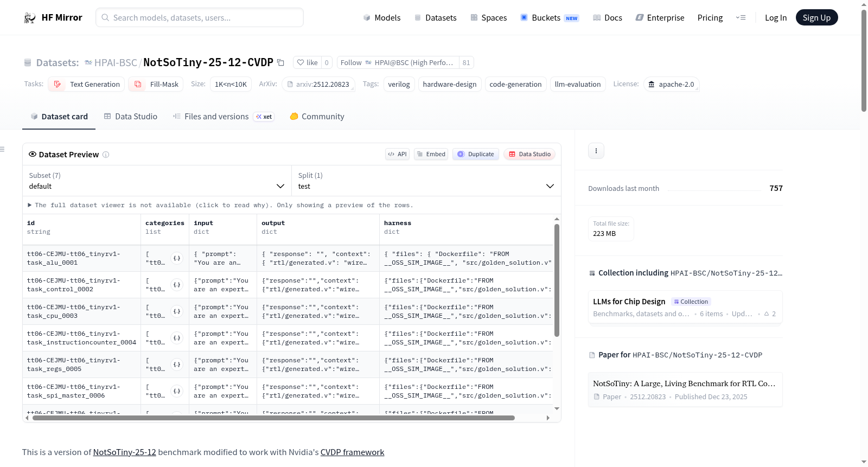Screen dimensions: 868x467
Task: Click the Duplicate button
Action: click(476, 154)
